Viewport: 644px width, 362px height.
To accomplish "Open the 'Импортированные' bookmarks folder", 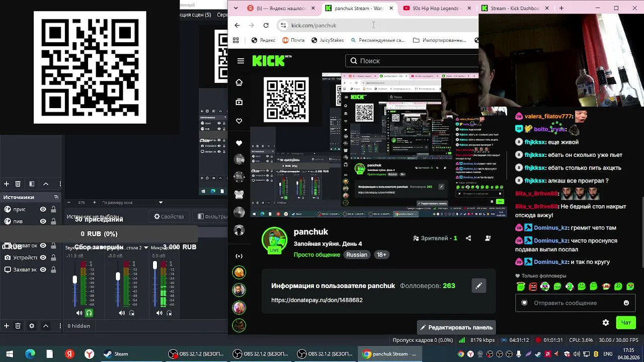I will pyautogui.click(x=439, y=40).
